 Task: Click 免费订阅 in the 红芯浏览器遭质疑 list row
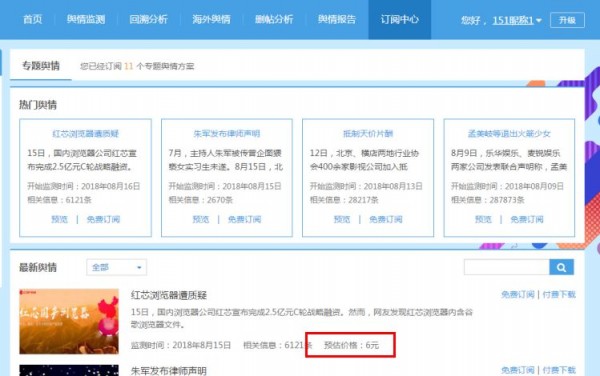(x=517, y=294)
